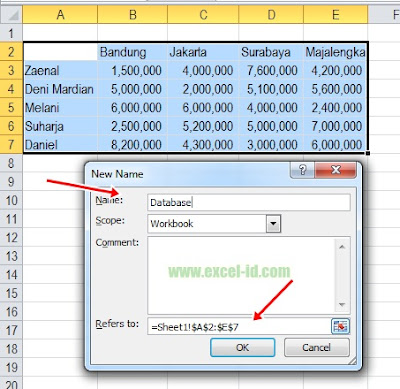Click the Surabaya header cell
Image resolution: width=400 pixels, height=389 pixels.
[x=271, y=52]
